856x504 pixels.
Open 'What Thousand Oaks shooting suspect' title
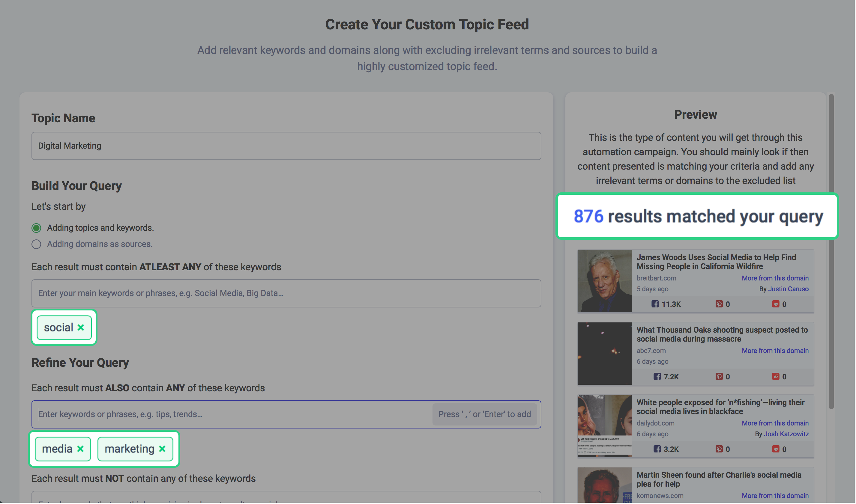click(722, 335)
